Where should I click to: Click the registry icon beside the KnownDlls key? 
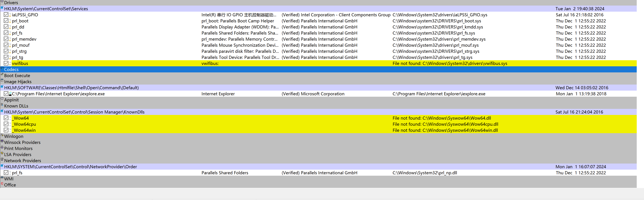pyautogui.click(x=2, y=111)
